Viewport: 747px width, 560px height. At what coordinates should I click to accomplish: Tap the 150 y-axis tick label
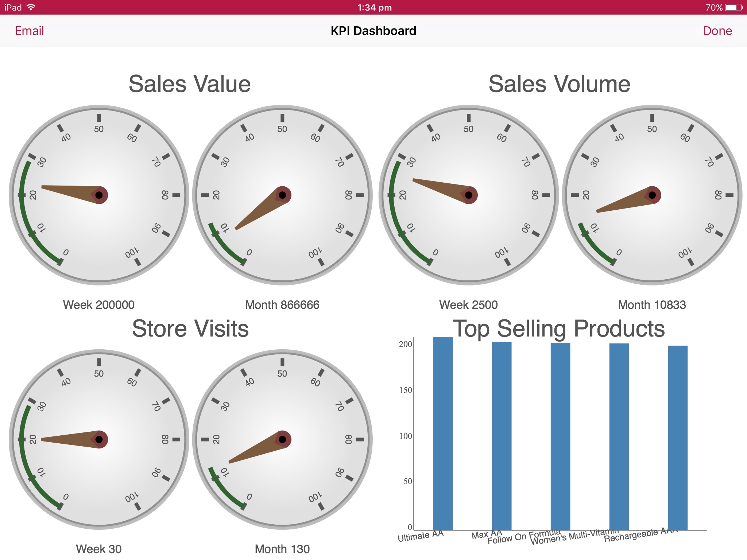(x=405, y=390)
